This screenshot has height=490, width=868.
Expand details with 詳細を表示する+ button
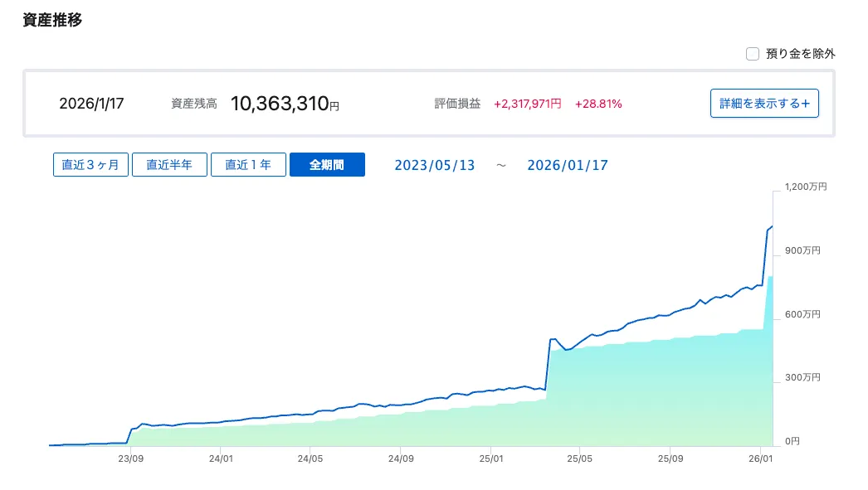(x=764, y=104)
